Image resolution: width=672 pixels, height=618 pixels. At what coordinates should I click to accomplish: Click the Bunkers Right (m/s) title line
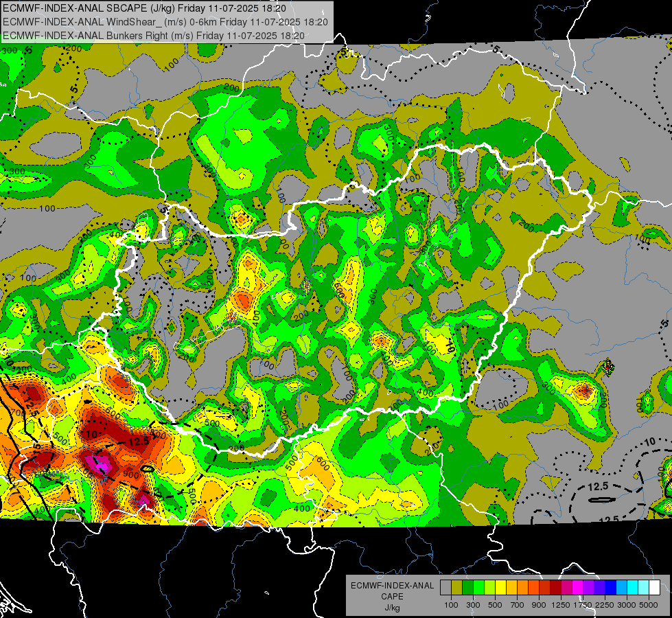point(154,36)
